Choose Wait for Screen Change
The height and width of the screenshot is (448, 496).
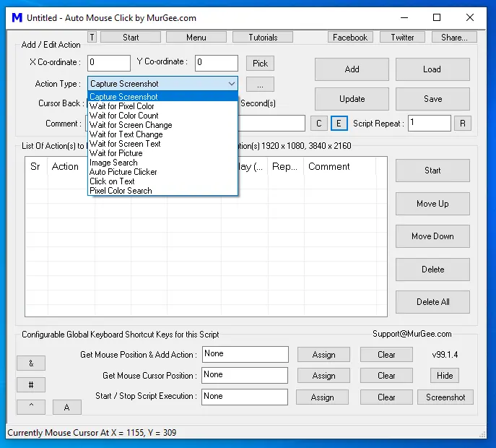tap(162, 125)
